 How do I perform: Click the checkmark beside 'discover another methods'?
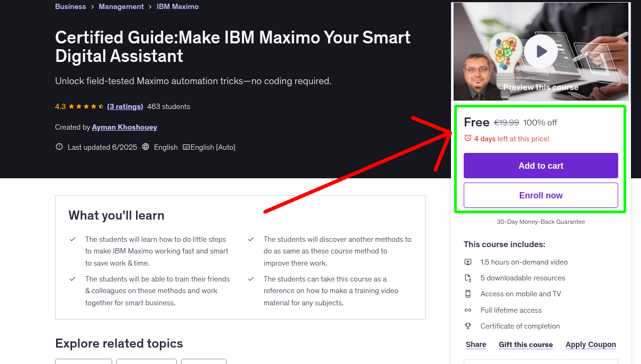251,239
